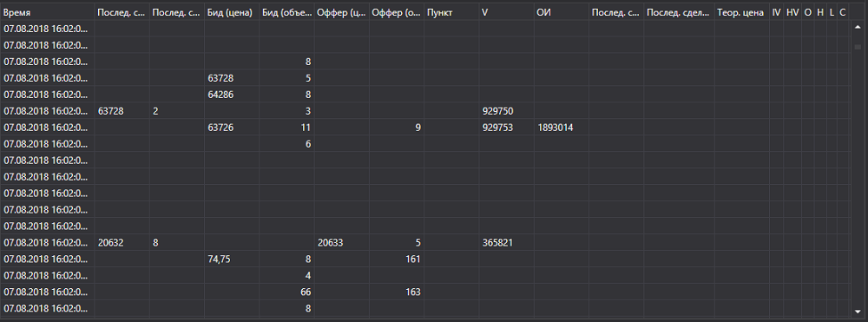Sort by the Время column header
The width and height of the screenshot is (868, 322).
[47, 12]
